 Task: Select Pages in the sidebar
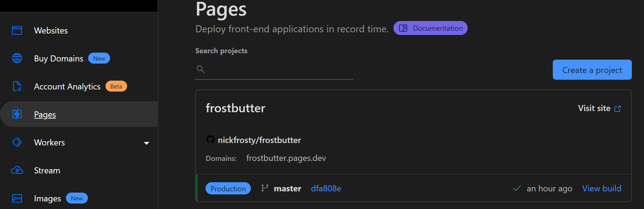point(79,114)
